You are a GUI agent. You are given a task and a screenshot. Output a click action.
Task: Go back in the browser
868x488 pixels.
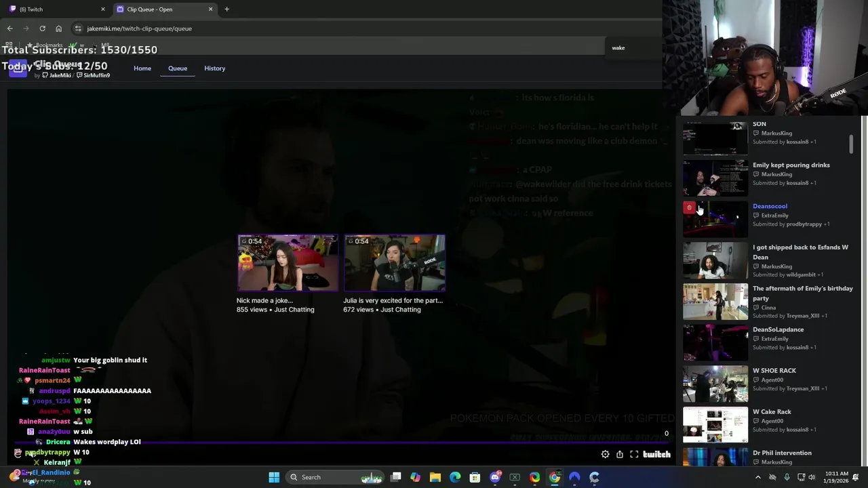[9, 28]
